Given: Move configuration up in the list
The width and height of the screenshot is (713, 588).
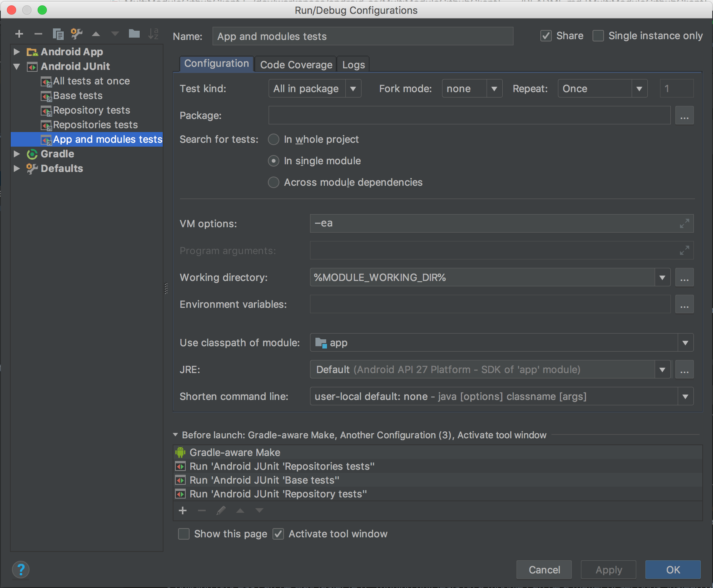Looking at the screenshot, I should click(x=96, y=34).
